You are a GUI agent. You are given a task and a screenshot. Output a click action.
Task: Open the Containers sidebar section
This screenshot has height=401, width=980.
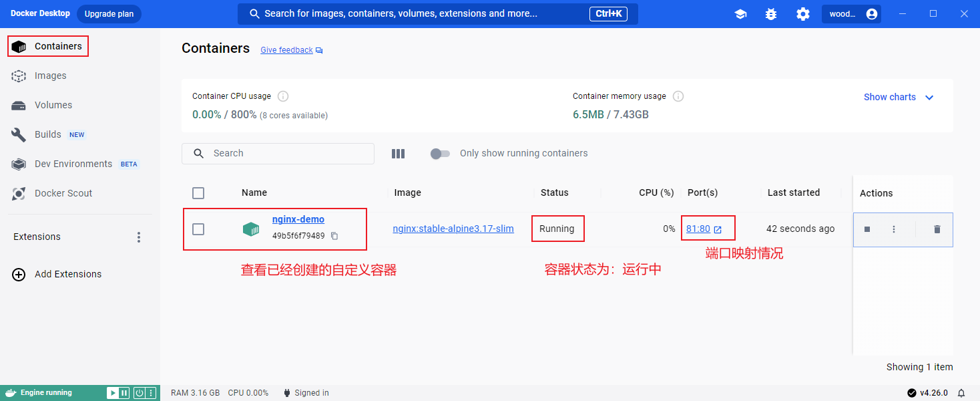point(47,46)
